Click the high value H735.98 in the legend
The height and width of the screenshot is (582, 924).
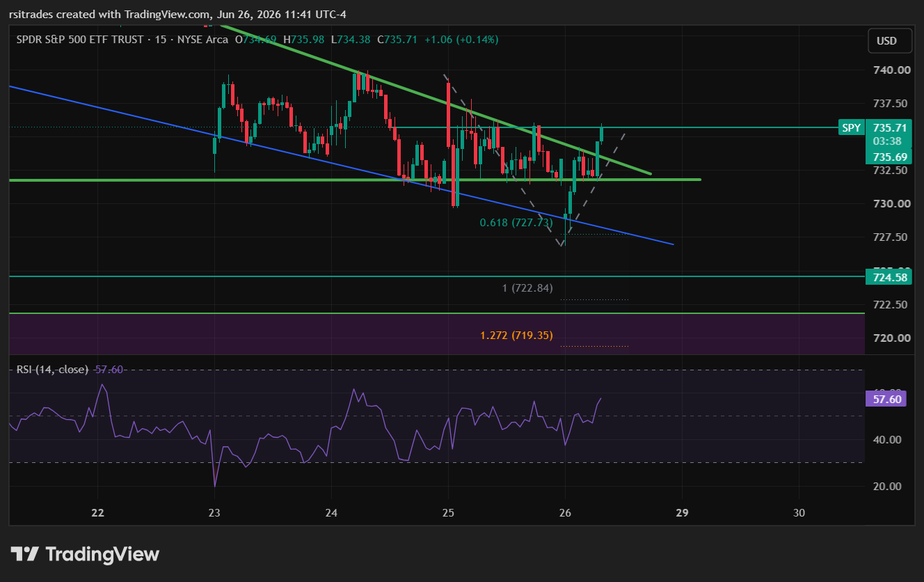(x=305, y=40)
